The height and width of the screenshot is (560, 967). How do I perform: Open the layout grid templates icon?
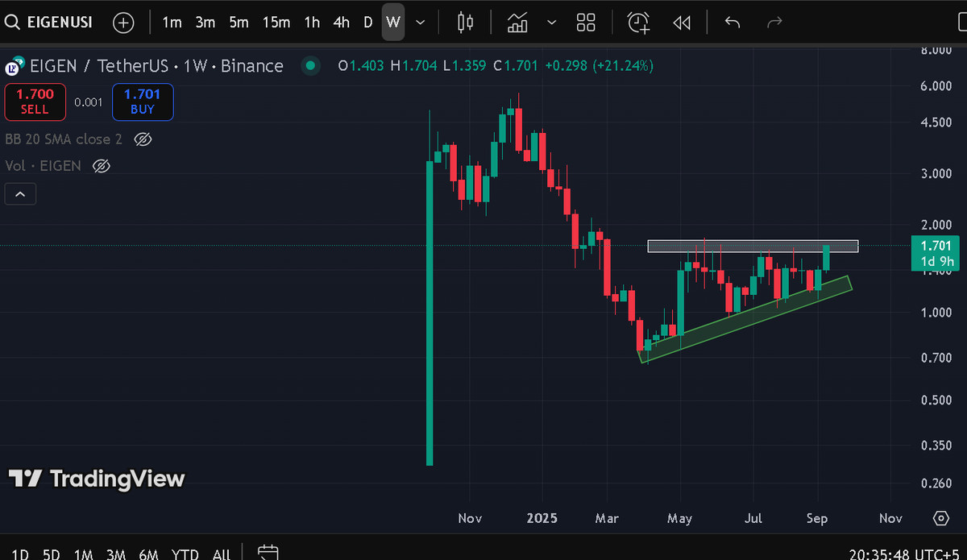click(587, 23)
